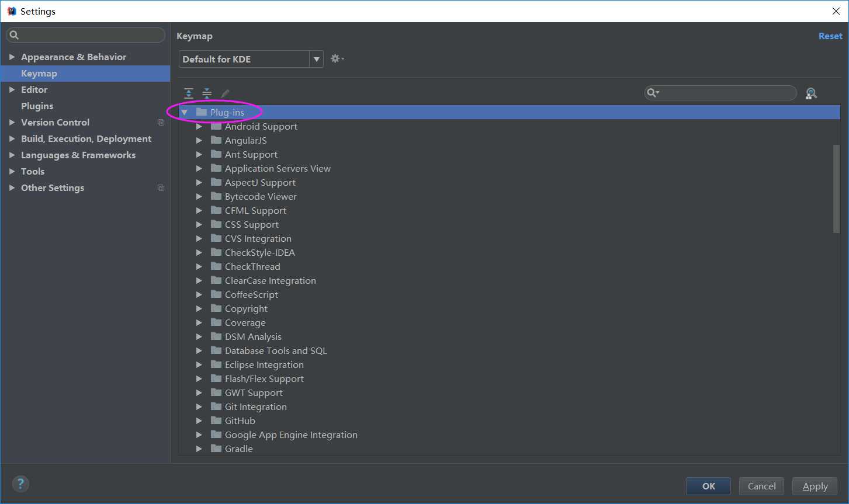Click the Collapse All icon in Keymap toolbar

pyautogui.click(x=207, y=93)
